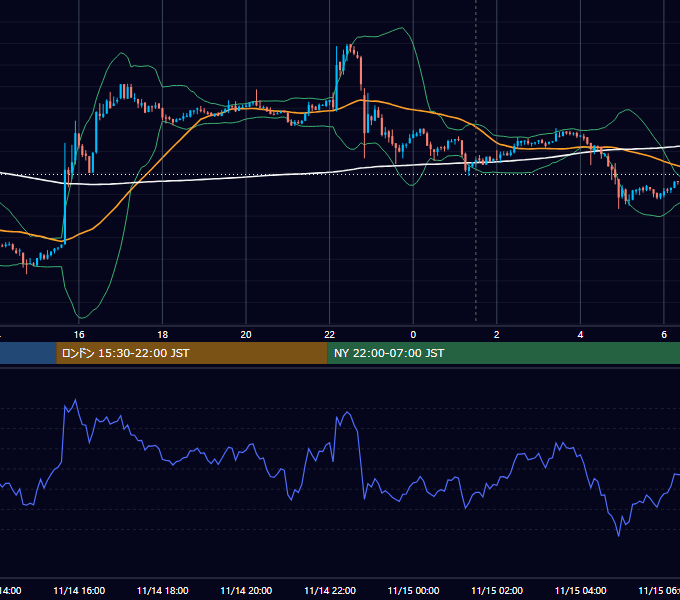The height and width of the screenshot is (600, 680).
Task: Click the 11/15 02:00 date label
Action: (497, 590)
